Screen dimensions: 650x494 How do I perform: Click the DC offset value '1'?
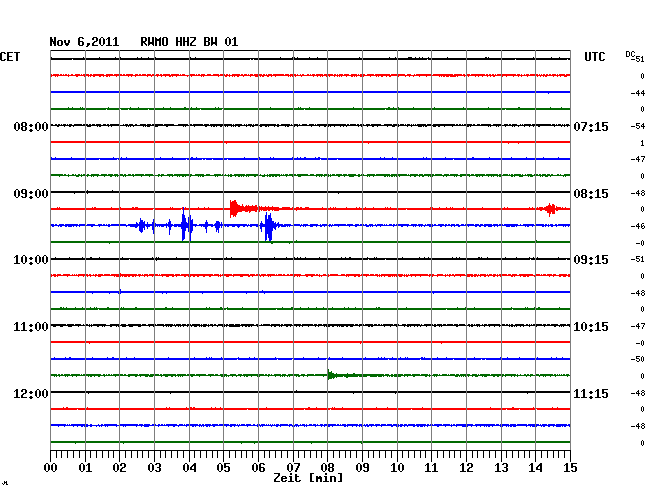click(642, 143)
